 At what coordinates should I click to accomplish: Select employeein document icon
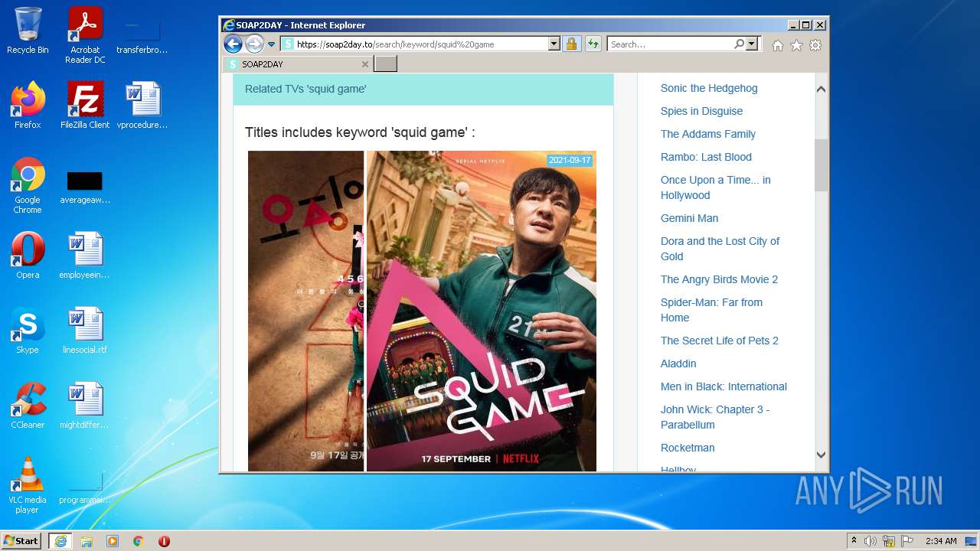click(85, 256)
